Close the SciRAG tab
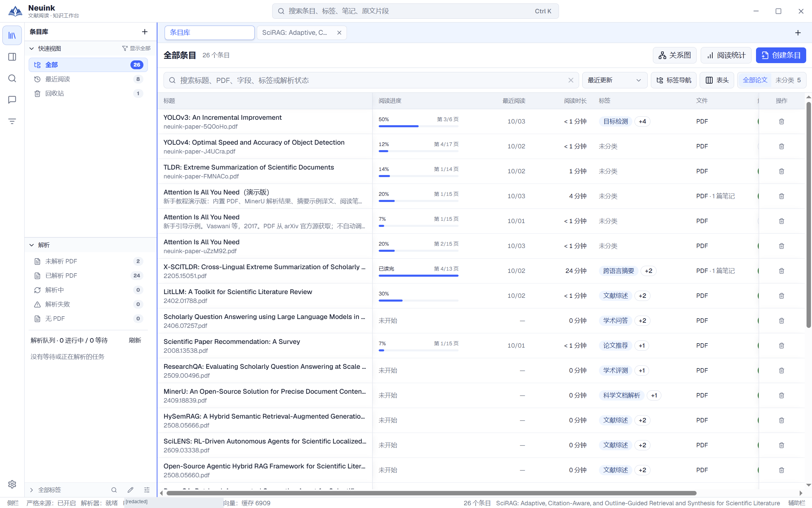This screenshot has height=508, width=812. (339, 33)
